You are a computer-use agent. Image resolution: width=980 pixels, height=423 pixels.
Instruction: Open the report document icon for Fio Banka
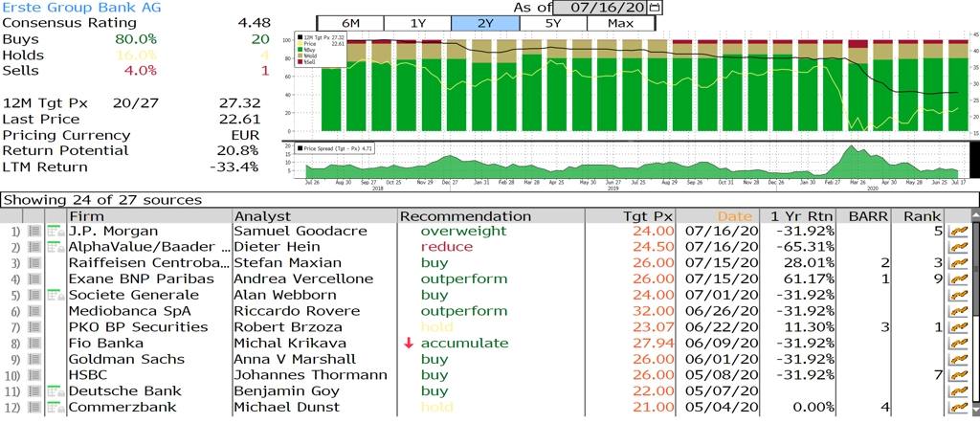pyautogui.click(x=34, y=344)
